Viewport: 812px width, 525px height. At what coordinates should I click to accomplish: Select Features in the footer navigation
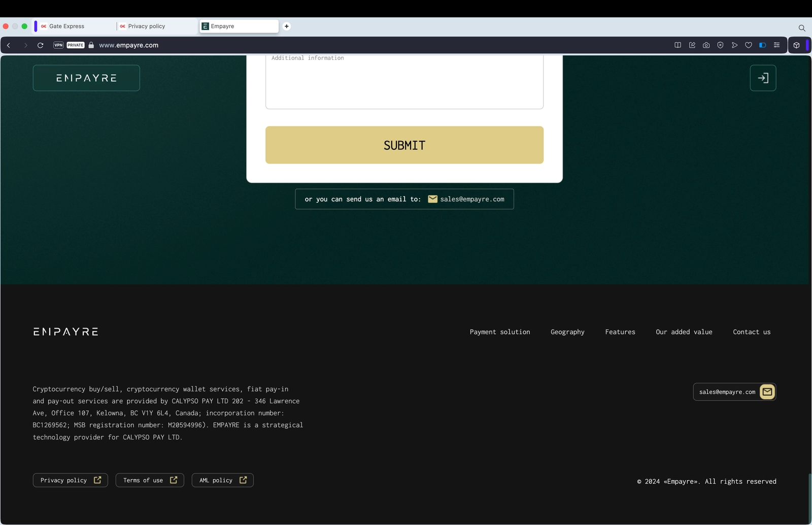coord(620,332)
